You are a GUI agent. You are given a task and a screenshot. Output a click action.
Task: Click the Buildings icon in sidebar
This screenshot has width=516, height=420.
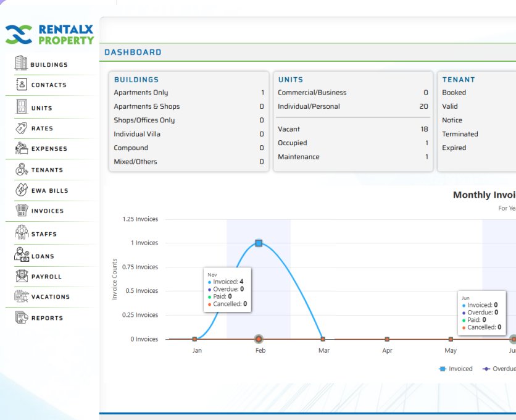coord(21,63)
